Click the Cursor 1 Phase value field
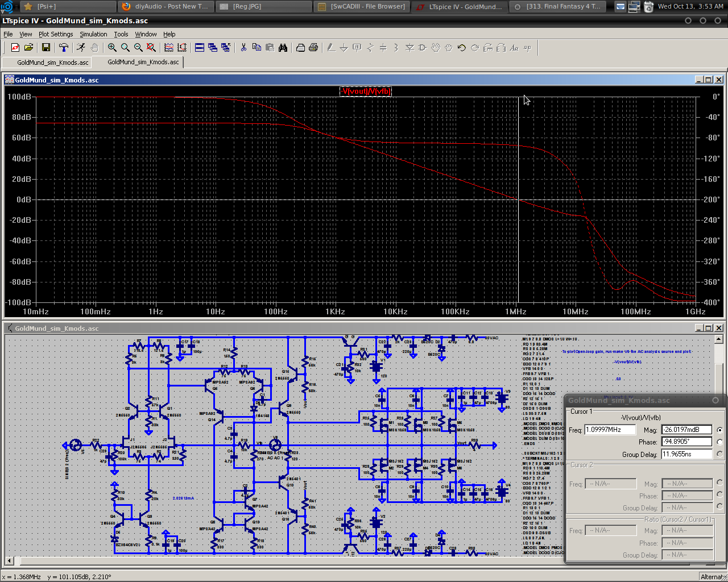The width and height of the screenshot is (728, 582). click(686, 442)
